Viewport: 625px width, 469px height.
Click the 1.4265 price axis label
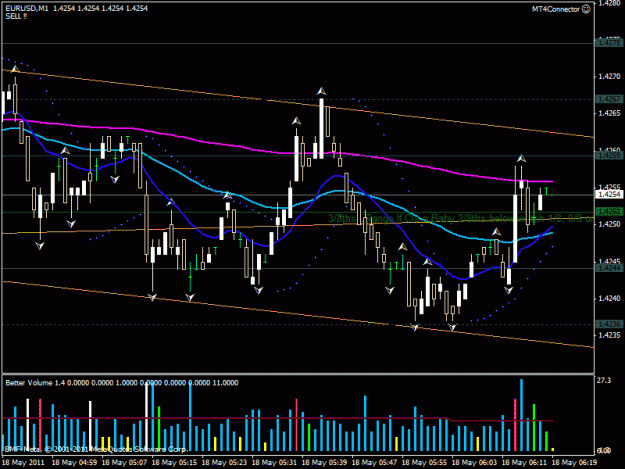(x=609, y=113)
